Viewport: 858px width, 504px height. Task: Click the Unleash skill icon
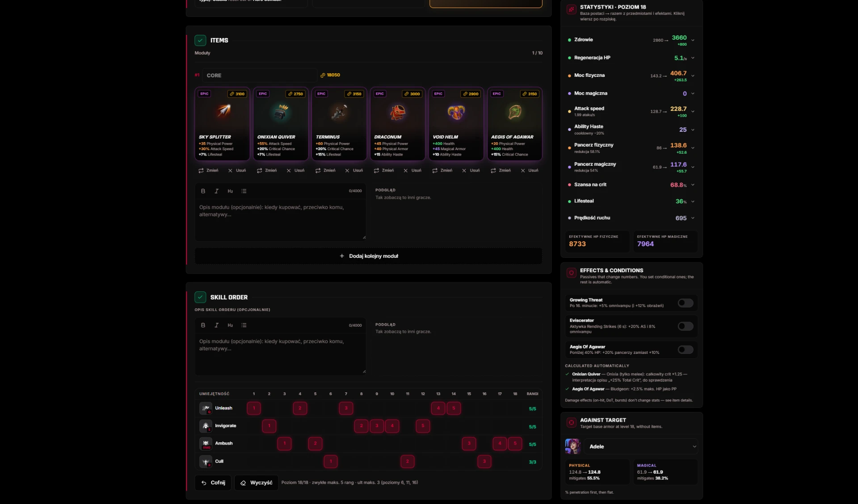pos(206,408)
